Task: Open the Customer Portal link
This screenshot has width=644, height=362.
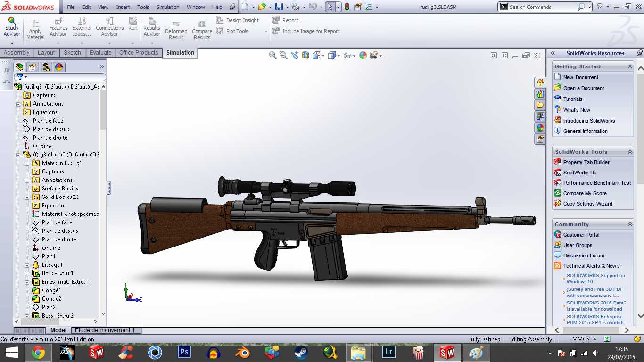Action: coord(581,235)
